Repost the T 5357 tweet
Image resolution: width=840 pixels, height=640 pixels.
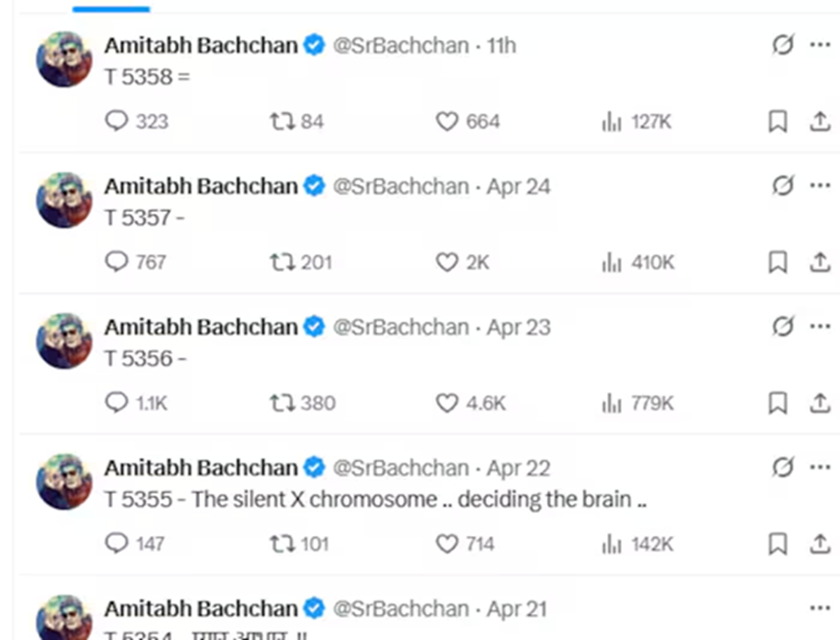(281, 263)
